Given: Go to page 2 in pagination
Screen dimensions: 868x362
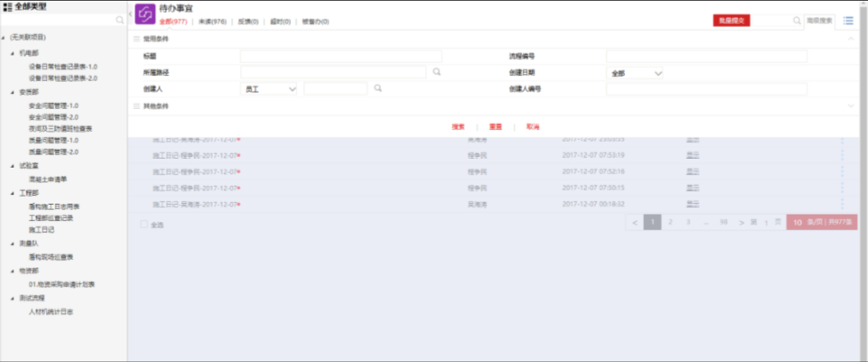Looking at the screenshot, I should [x=671, y=222].
